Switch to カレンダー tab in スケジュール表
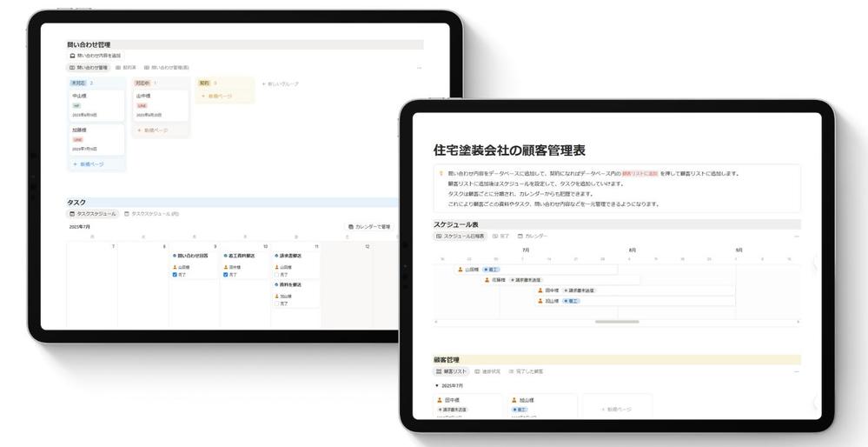The image size is (868, 447). [533, 236]
